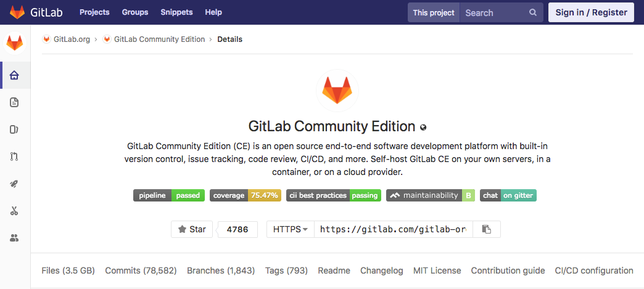Copy the repository URL with clipboard icon
This screenshot has height=289, width=644.
[487, 229]
